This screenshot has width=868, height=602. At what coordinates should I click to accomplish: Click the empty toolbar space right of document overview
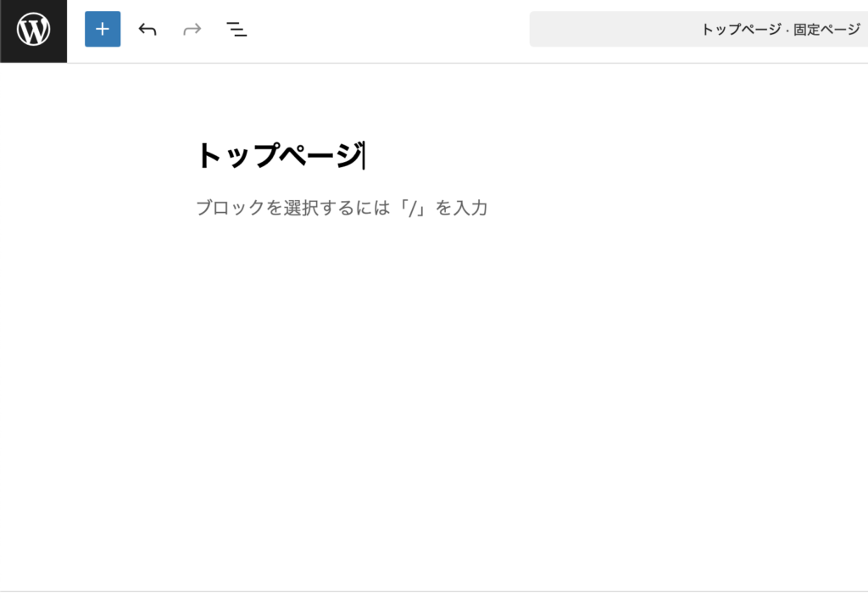coord(381,30)
